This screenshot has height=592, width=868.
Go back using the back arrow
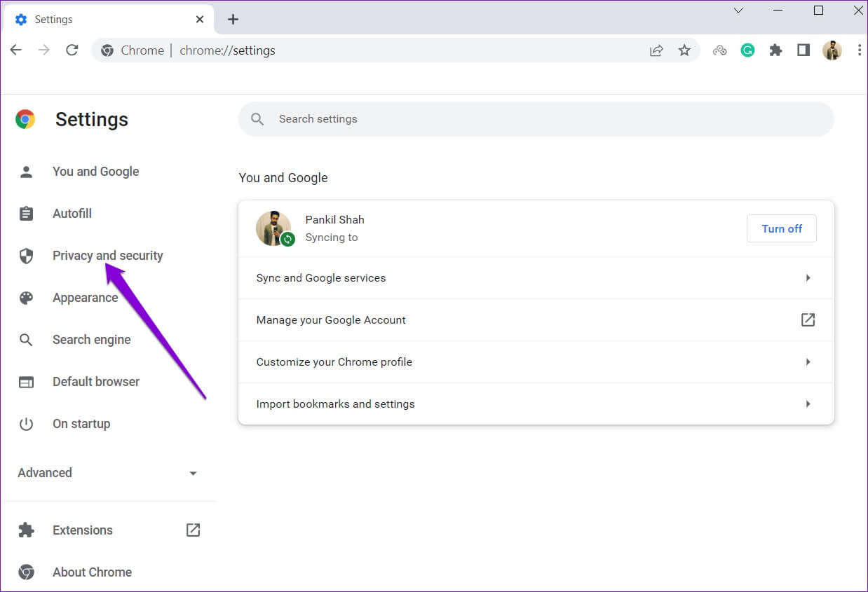[x=16, y=50]
